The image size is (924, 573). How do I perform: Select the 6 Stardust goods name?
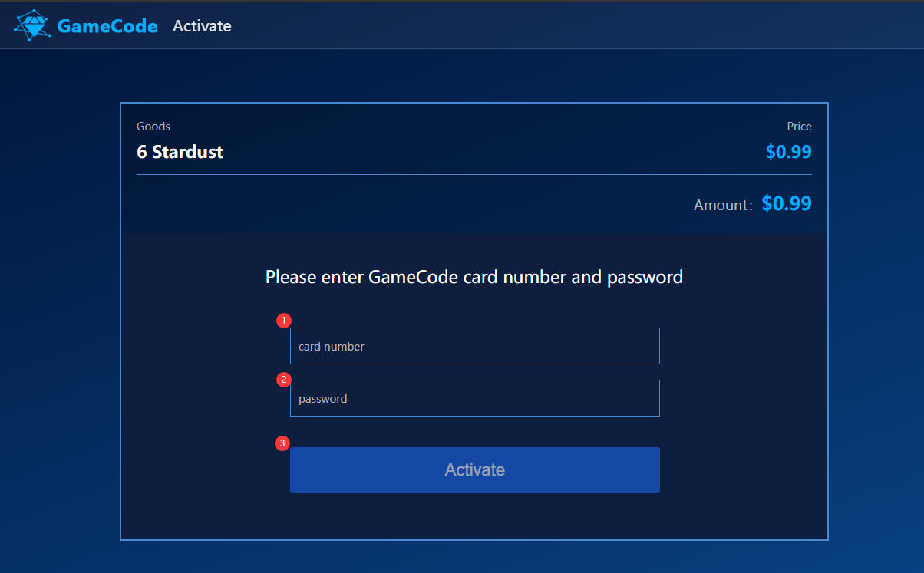pos(180,152)
